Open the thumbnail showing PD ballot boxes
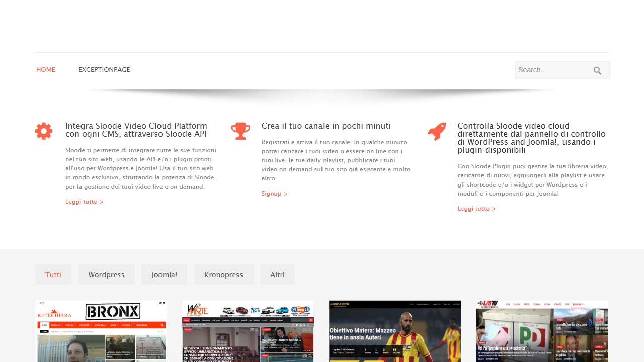The width and height of the screenshot is (644, 362). [542, 331]
